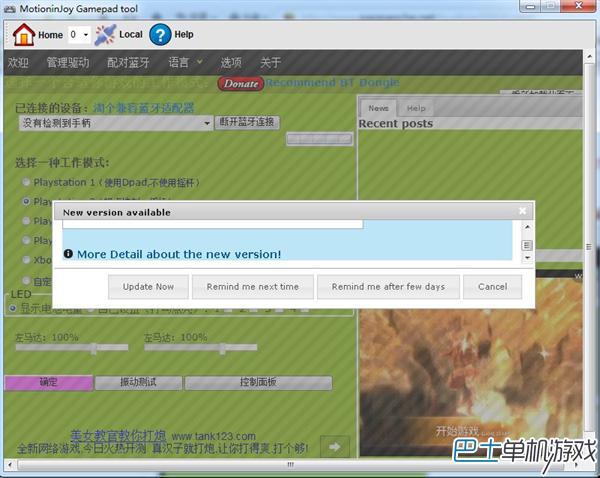Click the dialog scrollbar up arrow
Screen dimensions: 600x478
point(527,227)
